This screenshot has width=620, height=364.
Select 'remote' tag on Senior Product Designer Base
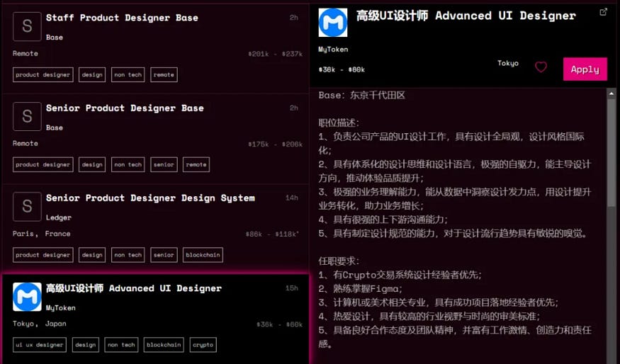coord(196,165)
